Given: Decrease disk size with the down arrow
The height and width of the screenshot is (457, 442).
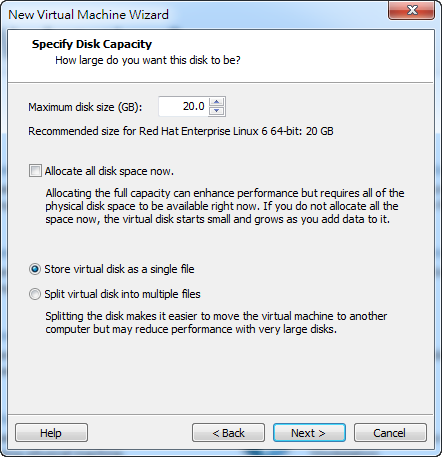Looking at the screenshot, I should click(x=217, y=111).
